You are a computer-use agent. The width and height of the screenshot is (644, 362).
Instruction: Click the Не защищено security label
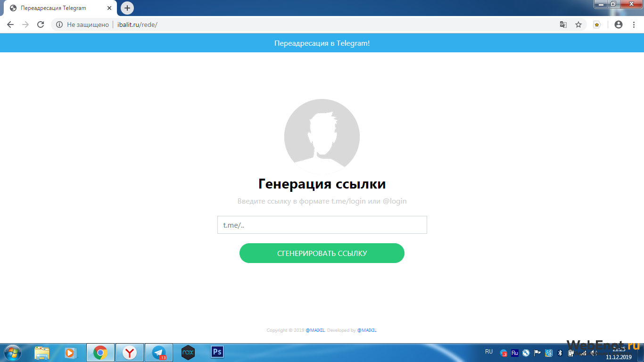88,25
